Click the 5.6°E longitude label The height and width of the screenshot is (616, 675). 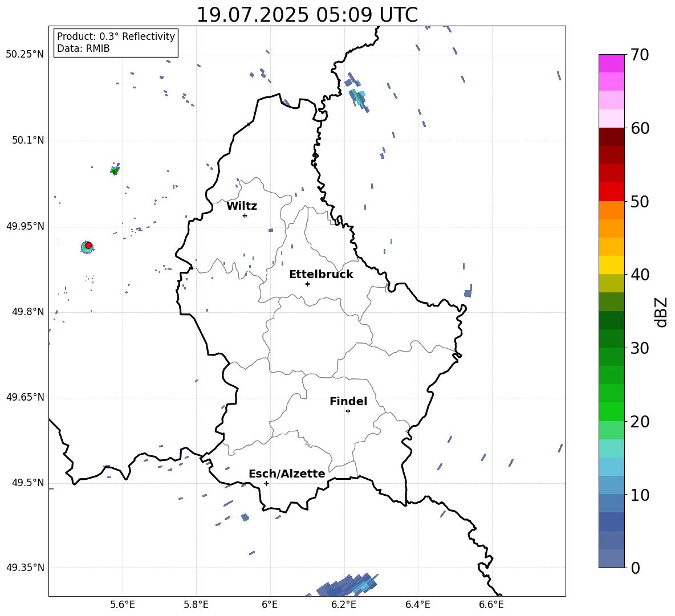click(123, 605)
